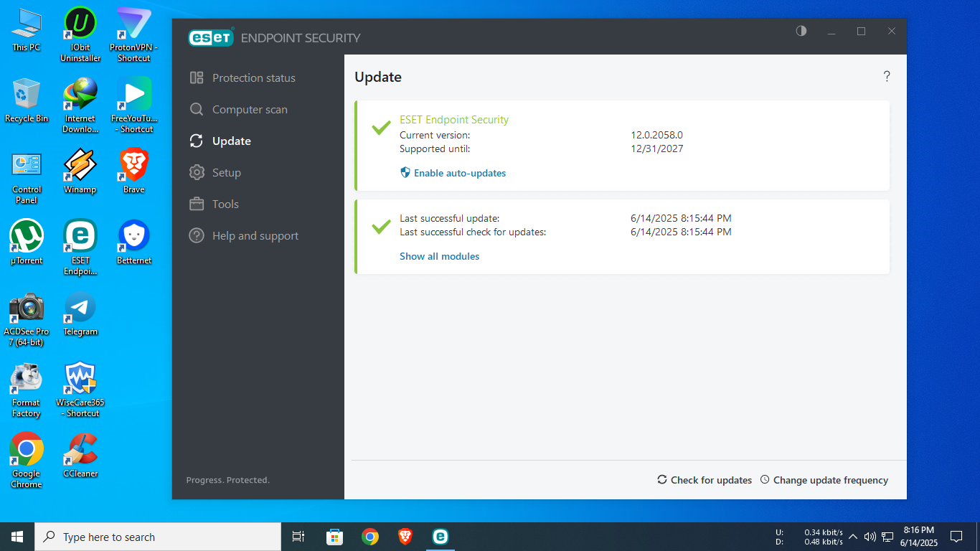This screenshot has width=980, height=551.
Task: Select Telegram desktop icon
Action: [80, 314]
